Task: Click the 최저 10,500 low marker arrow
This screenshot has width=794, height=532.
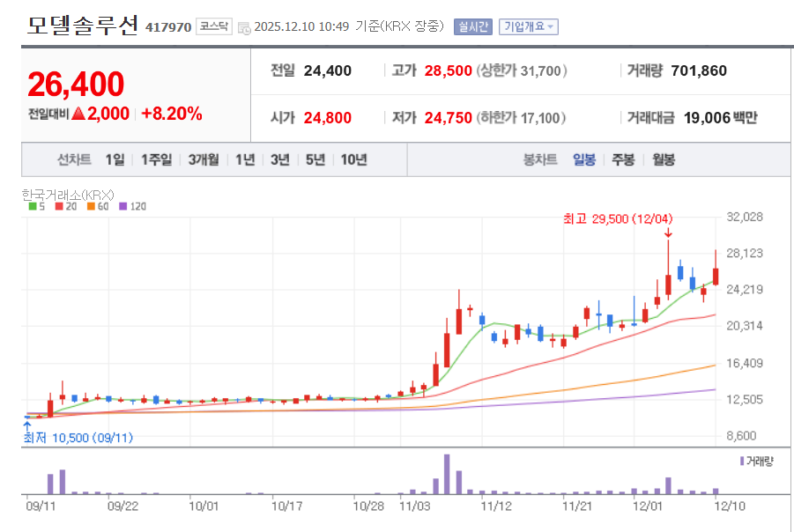Action: [x=26, y=425]
